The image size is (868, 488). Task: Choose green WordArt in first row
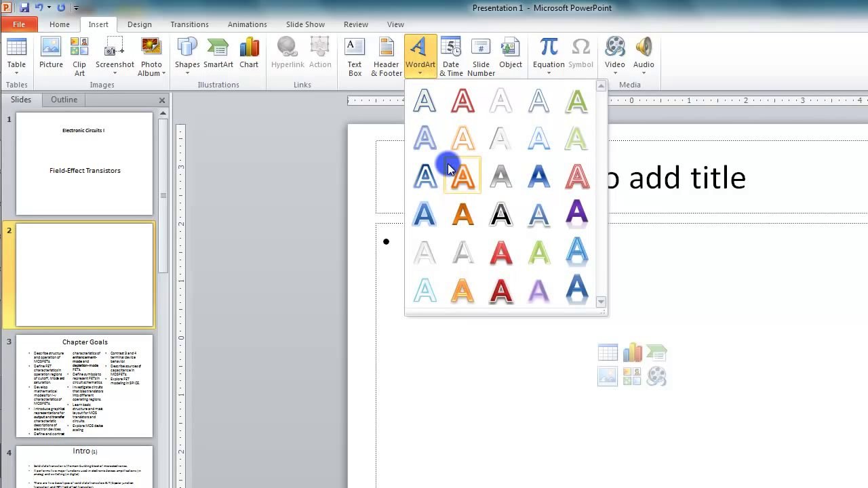(x=576, y=100)
